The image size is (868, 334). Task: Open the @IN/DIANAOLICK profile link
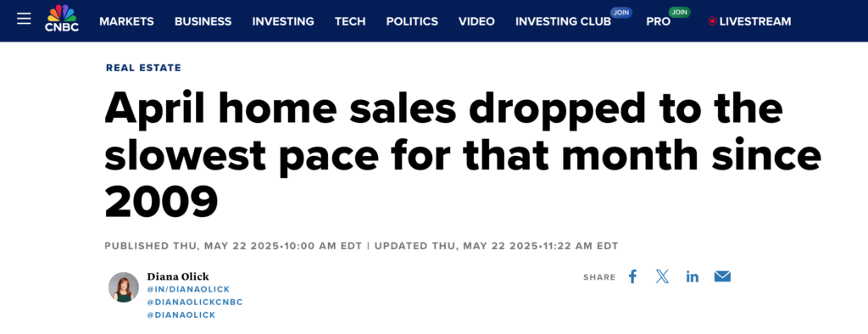pos(188,289)
